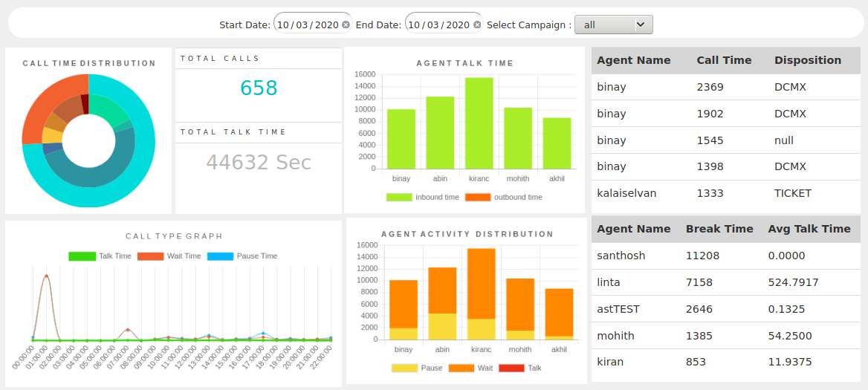Select santhosh row in break time table
The image size is (868, 390).
(725, 256)
